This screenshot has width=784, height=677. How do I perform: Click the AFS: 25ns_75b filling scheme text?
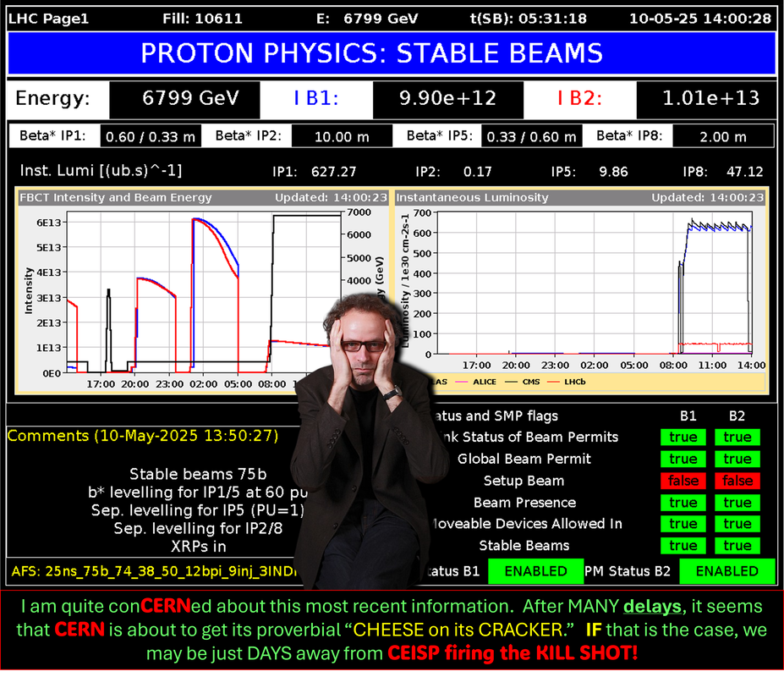pyautogui.click(x=153, y=571)
